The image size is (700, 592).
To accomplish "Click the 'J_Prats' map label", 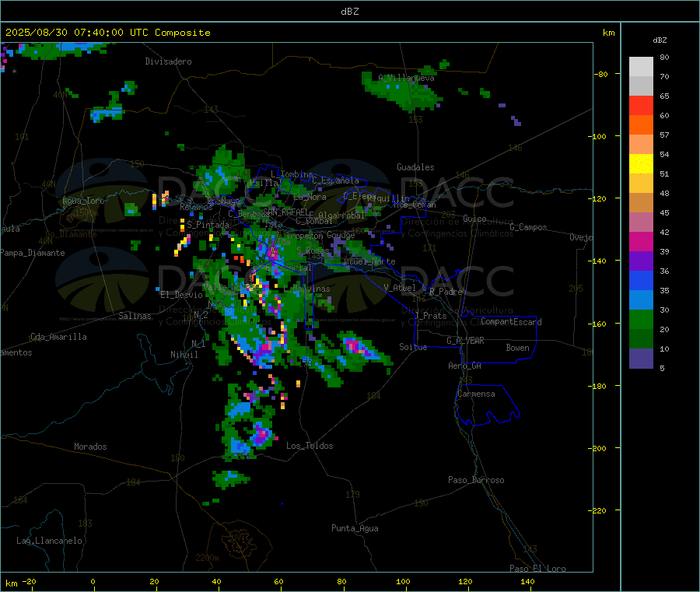I will tap(431, 316).
